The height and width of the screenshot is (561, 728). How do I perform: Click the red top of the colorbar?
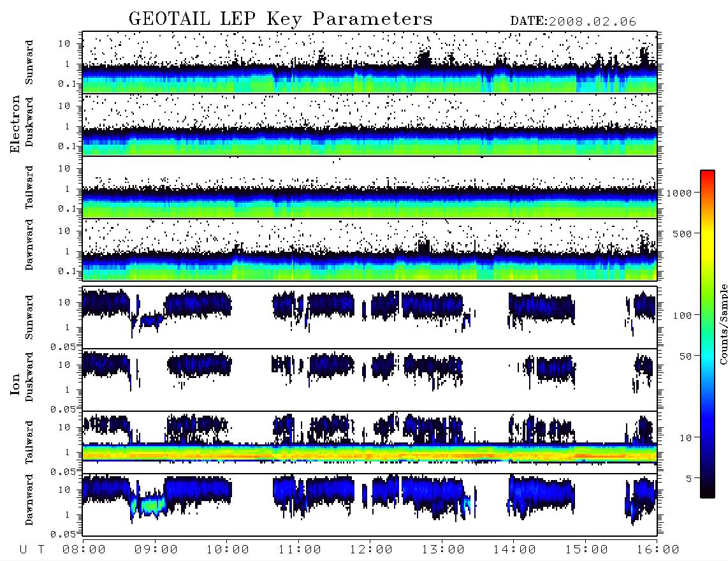point(707,174)
